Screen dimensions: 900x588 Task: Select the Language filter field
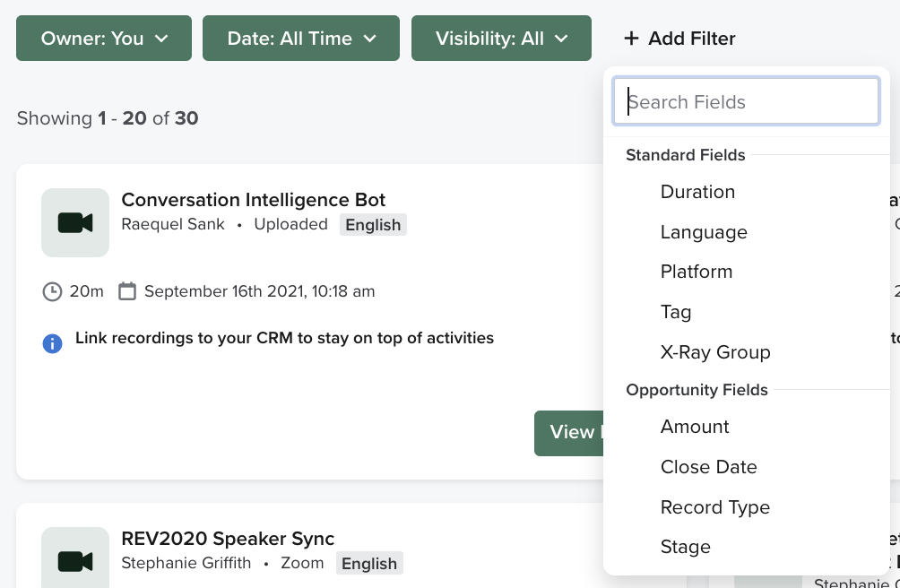[704, 231]
